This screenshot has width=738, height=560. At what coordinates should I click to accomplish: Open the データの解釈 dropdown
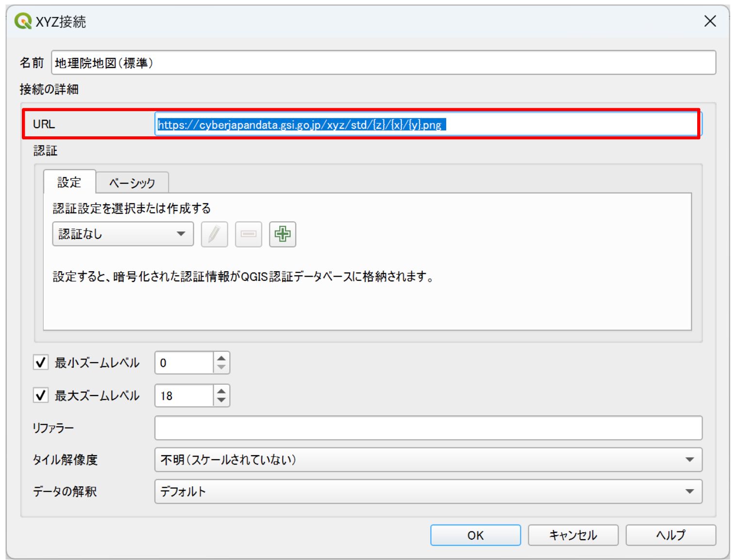click(428, 492)
